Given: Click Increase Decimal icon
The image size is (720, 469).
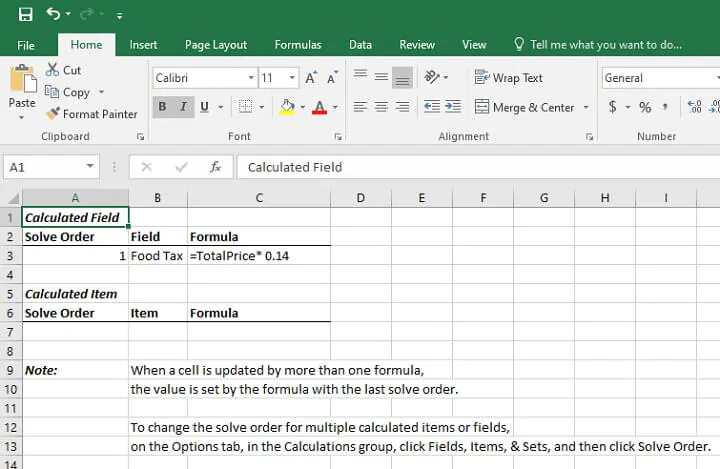Looking at the screenshot, I should point(695,107).
